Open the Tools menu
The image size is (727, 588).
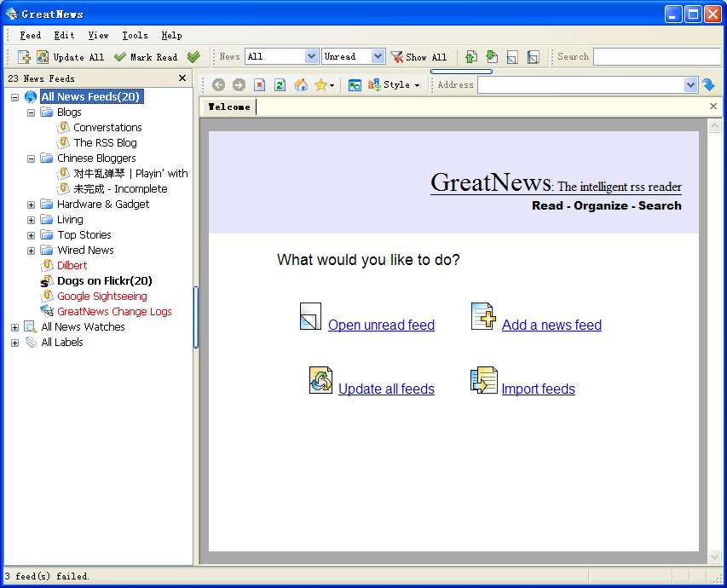point(135,35)
